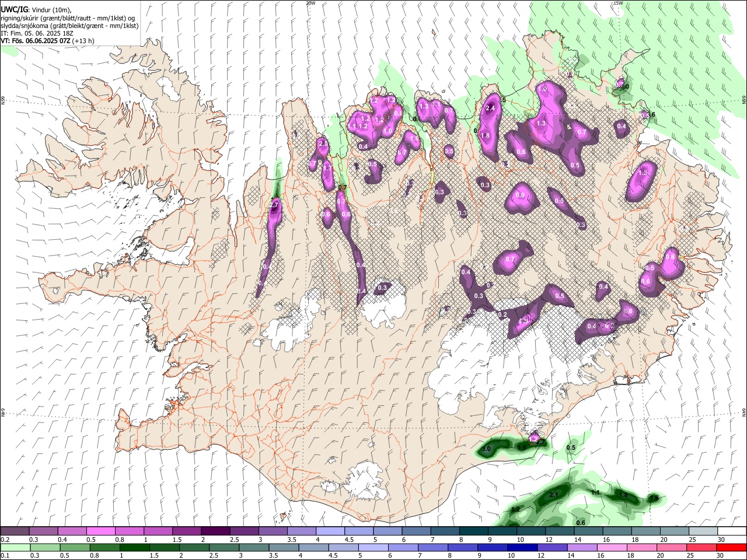Select the dark teal swatch labeled 8 in snow scale

click(x=473, y=531)
